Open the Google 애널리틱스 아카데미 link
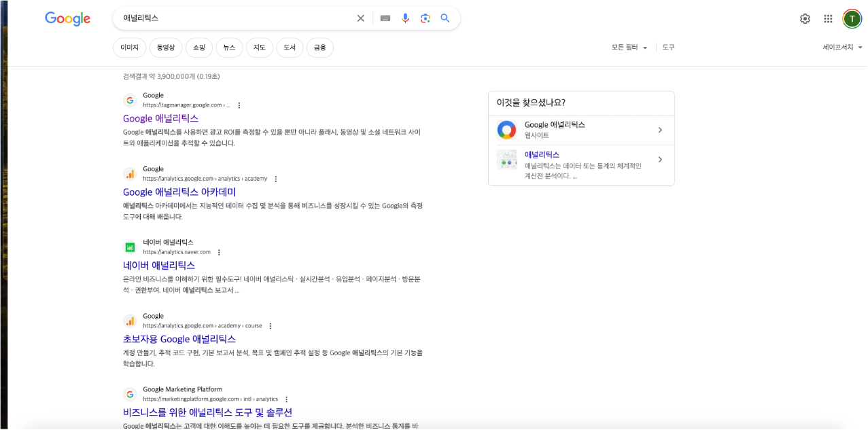Viewport: 868px width, 430px height. (x=179, y=192)
